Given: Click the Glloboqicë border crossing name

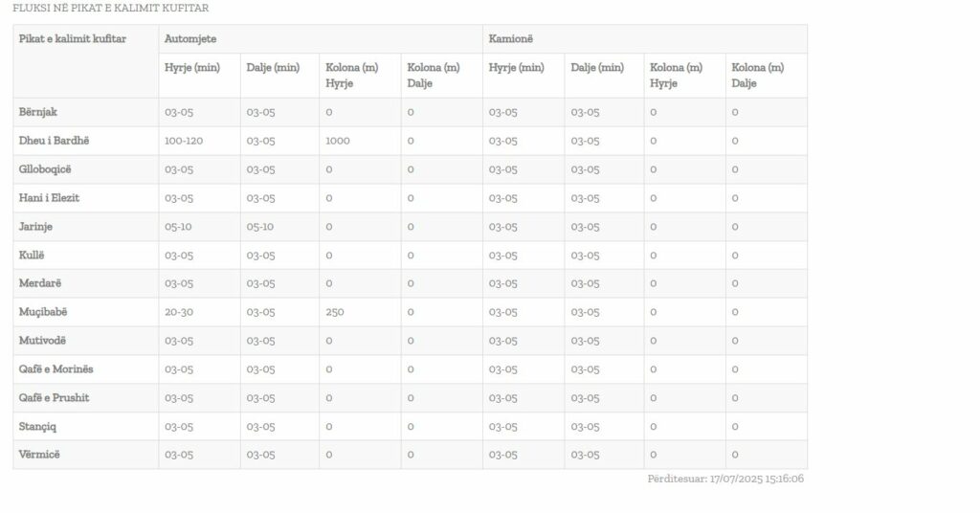Looking at the screenshot, I should pyautogui.click(x=46, y=169).
